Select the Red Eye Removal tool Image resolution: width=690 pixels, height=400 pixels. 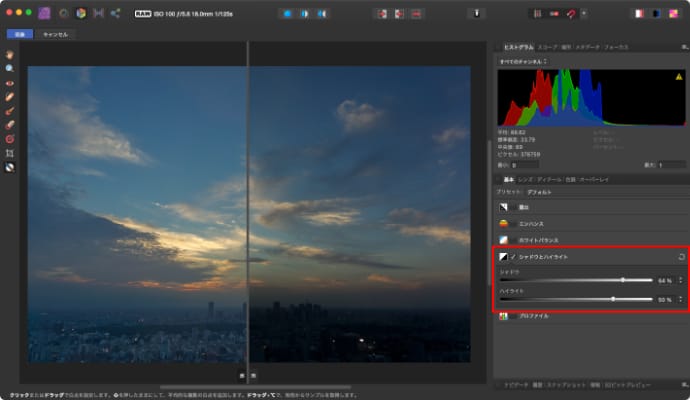click(x=10, y=82)
